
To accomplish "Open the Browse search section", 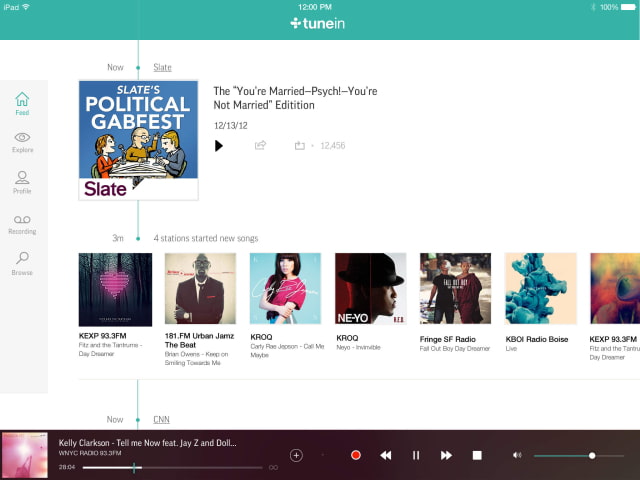I will click(x=22, y=263).
